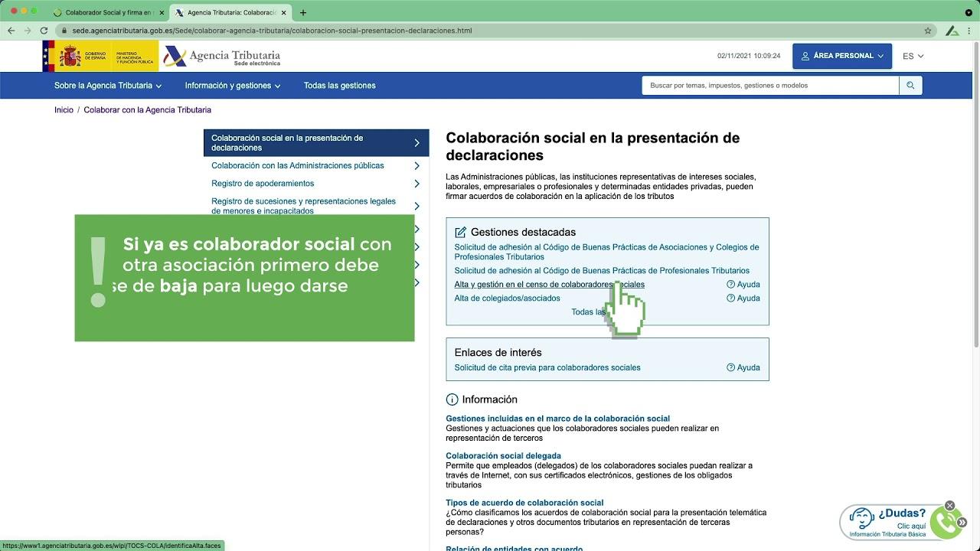This screenshot has width=980, height=551.
Task: Click the Spanish government coat of arms emblem
Action: coord(71,55)
